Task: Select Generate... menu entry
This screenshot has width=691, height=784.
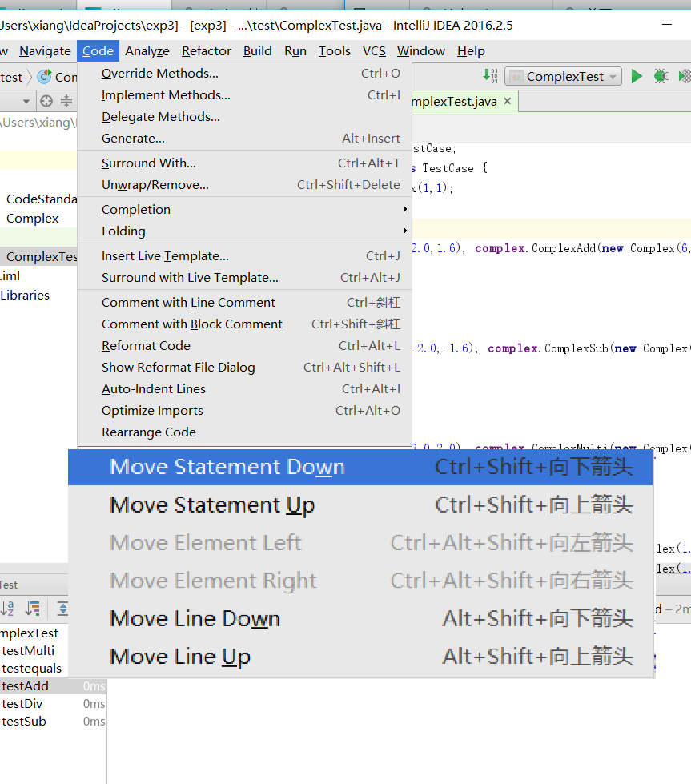Action: 244,138
